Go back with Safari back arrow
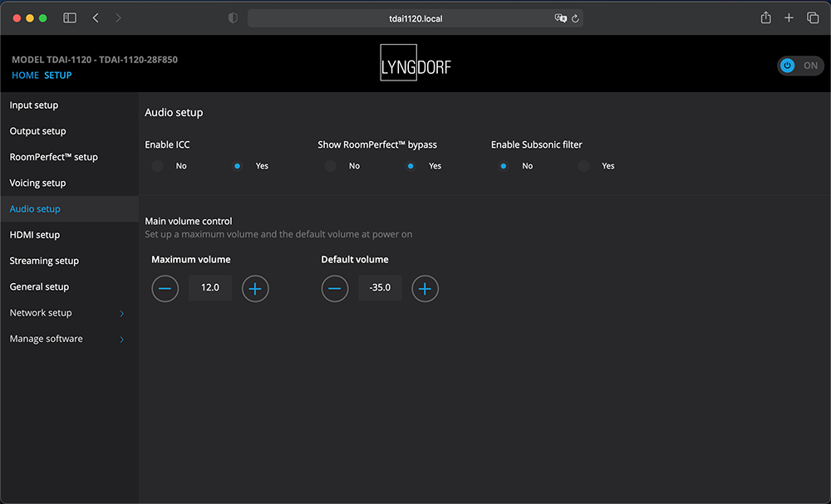The width and height of the screenshot is (831, 504). pyautogui.click(x=96, y=18)
